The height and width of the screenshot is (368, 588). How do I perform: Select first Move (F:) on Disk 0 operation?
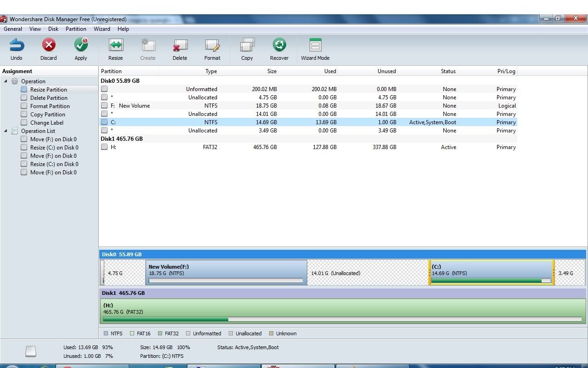point(53,139)
